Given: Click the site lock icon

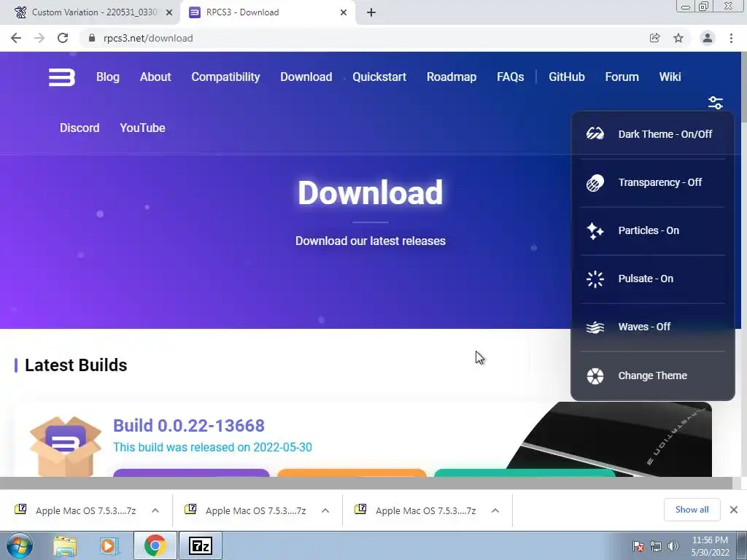Looking at the screenshot, I should [x=92, y=38].
